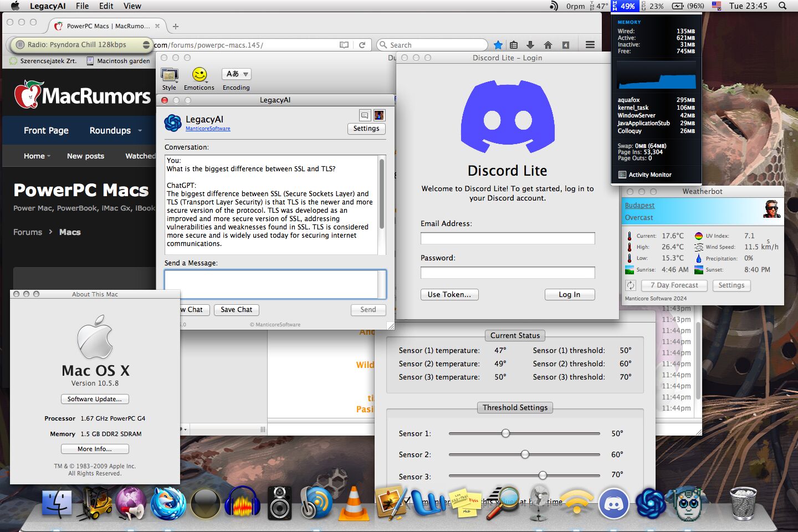
Task: Go to browser home page icon
Action: point(548,45)
